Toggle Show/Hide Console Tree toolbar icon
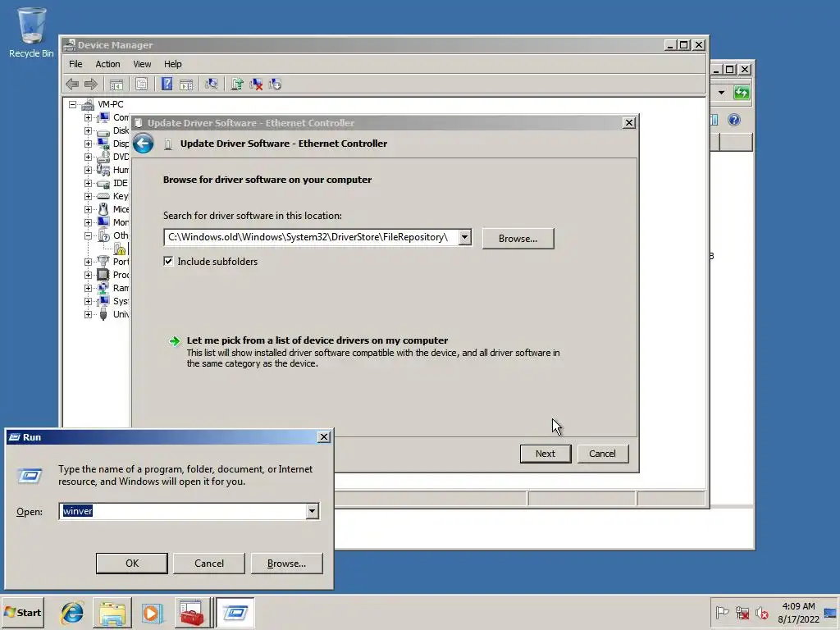The height and width of the screenshot is (630, 840). (x=116, y=84)
